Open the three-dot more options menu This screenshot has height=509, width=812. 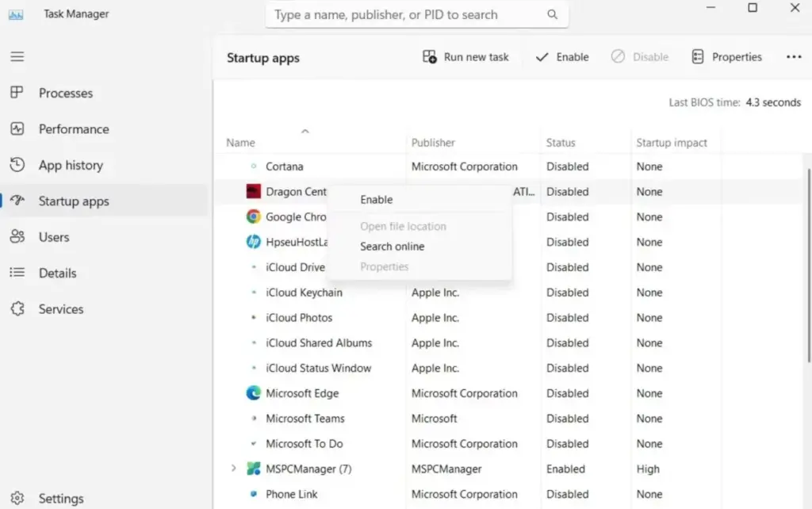[794, 57]
